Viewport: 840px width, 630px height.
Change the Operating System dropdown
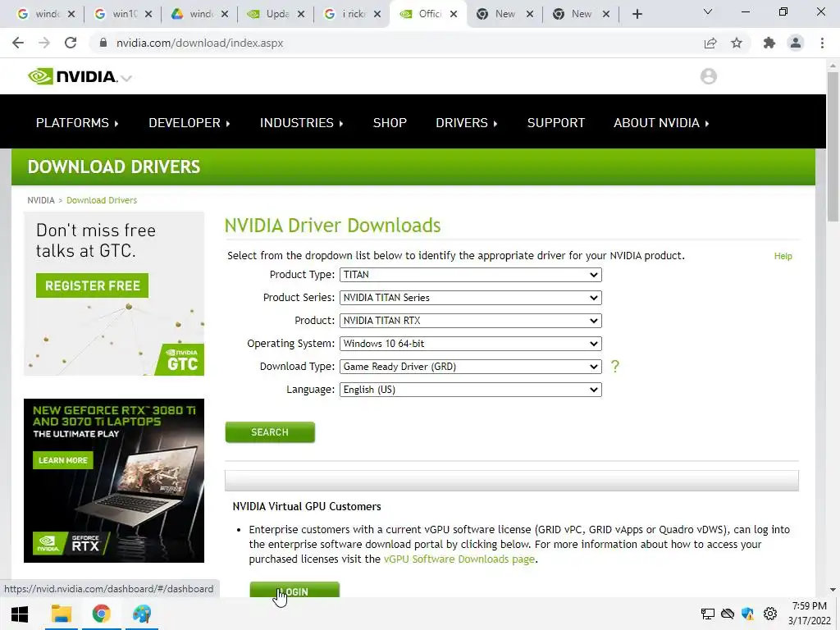point(470,344)
